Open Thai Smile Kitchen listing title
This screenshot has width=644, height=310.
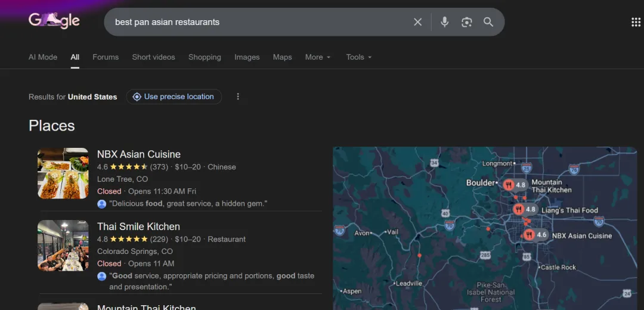[138, 227]
